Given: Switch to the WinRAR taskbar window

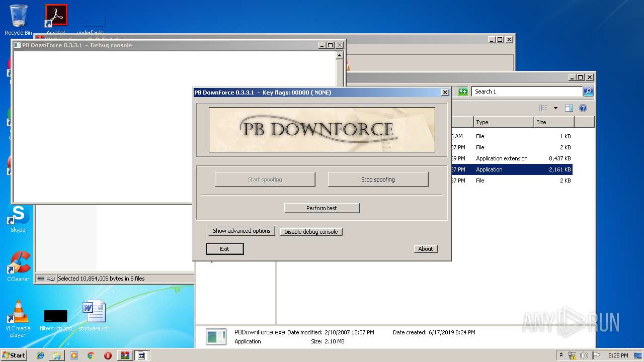Looking at the screenshot, I should 125,355.
